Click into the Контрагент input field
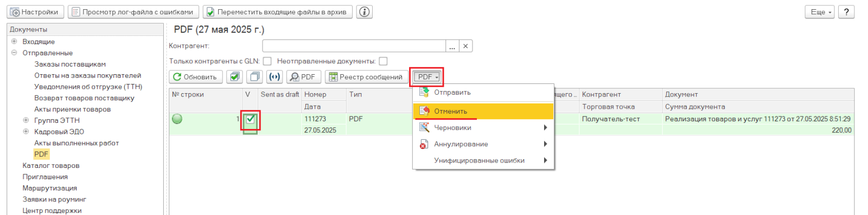Screen dimensions: 868x215 pyautogui.click(x=354, y=46)
